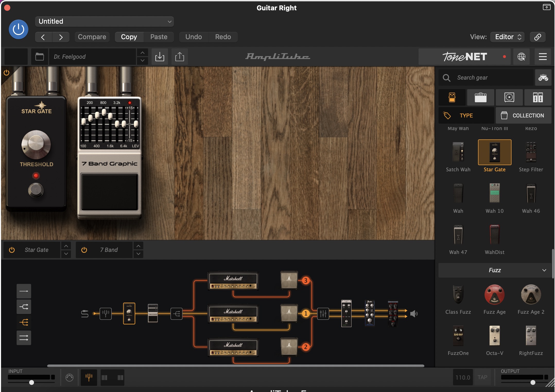Click the 7 Band Graphic LEV slider
The image size is (555, 392).
[x=136, y=124]
